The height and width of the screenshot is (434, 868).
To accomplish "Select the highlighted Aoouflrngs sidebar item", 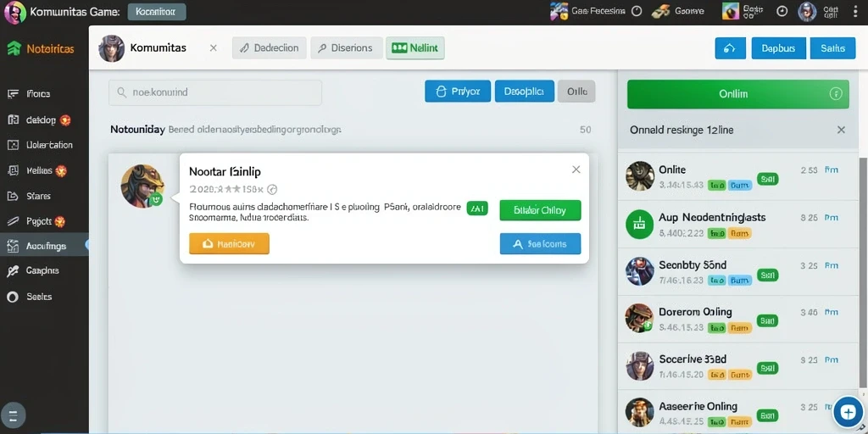I will [44, 246].
